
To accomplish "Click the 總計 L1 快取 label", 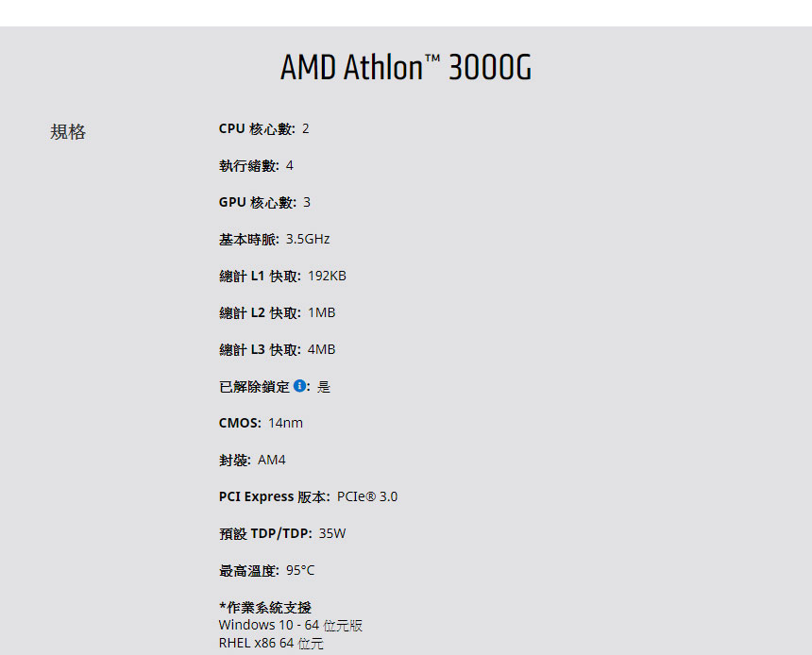I will point(260,276).
